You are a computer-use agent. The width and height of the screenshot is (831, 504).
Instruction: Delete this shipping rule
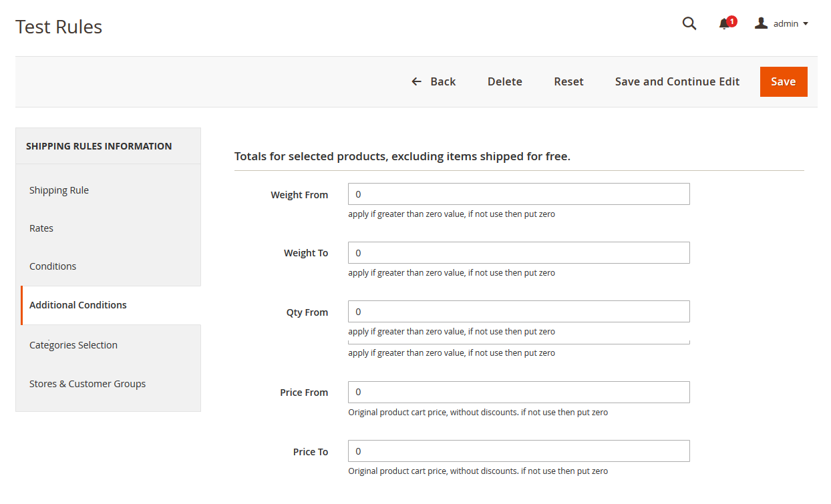click(504, 81)
